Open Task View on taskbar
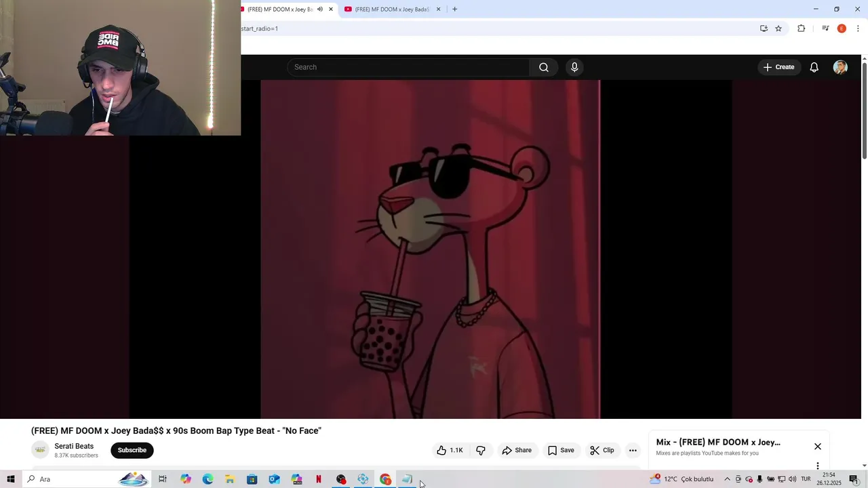Screen dimensions: 868x488 click(163, 479)
